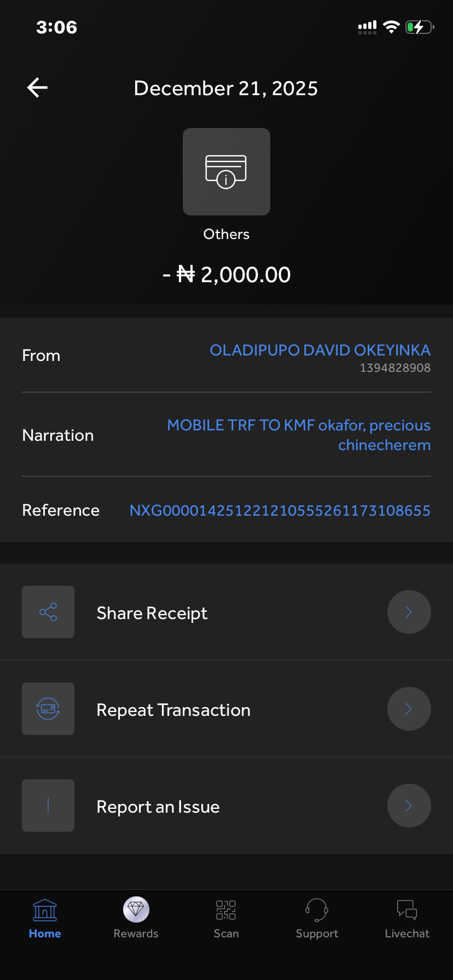
Task: Open the Rewards diamond icon
Action: (x=136, y=909)
